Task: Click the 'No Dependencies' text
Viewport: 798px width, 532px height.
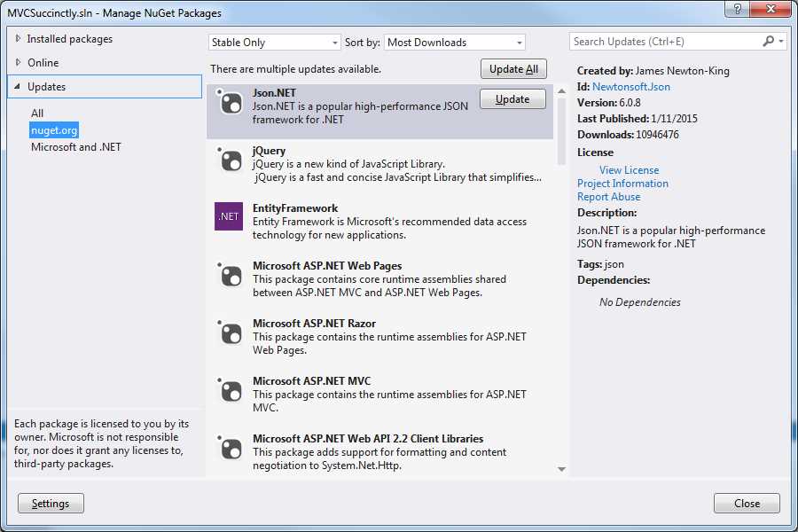Action: 639,302
